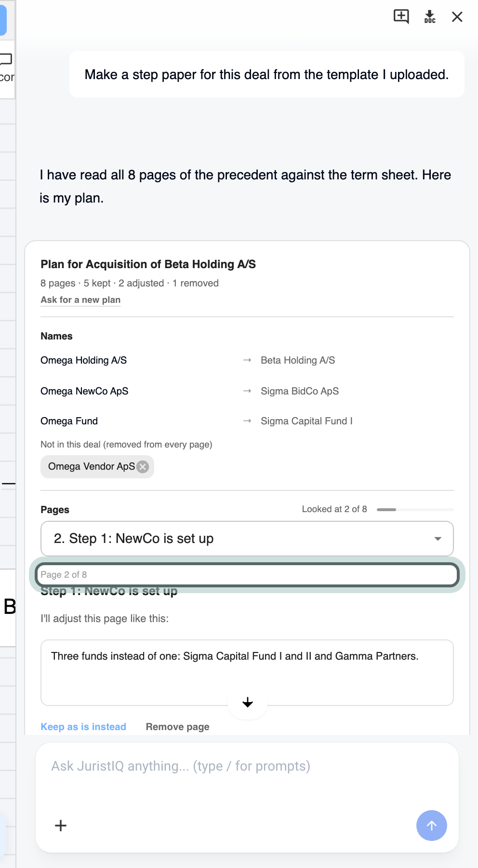The image size is (478, 868).
Task: Start a new chat with the plus-bubble icon
Action: [401, 16]
